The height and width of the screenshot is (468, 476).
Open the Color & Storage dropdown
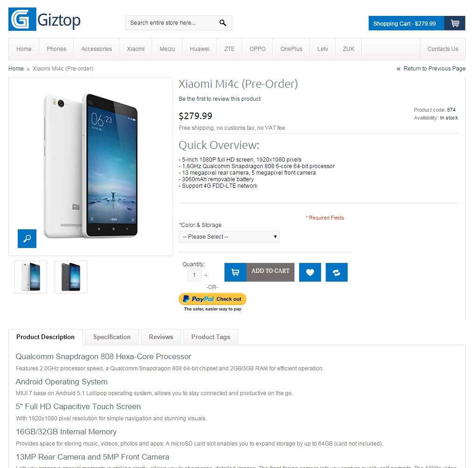229,237
